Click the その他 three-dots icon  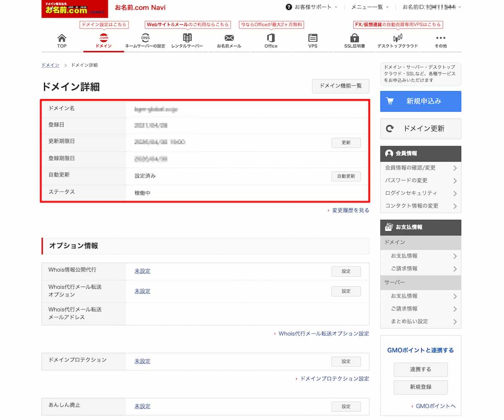click(441, 38)
